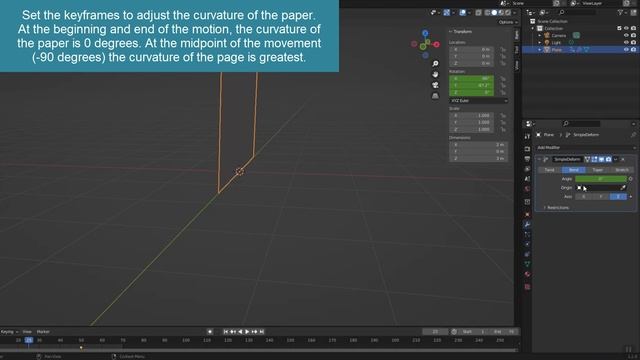Open the Modifier properties wrench tab
The width and height of the screenshot is (640, 360).
(x=527, y=224)
